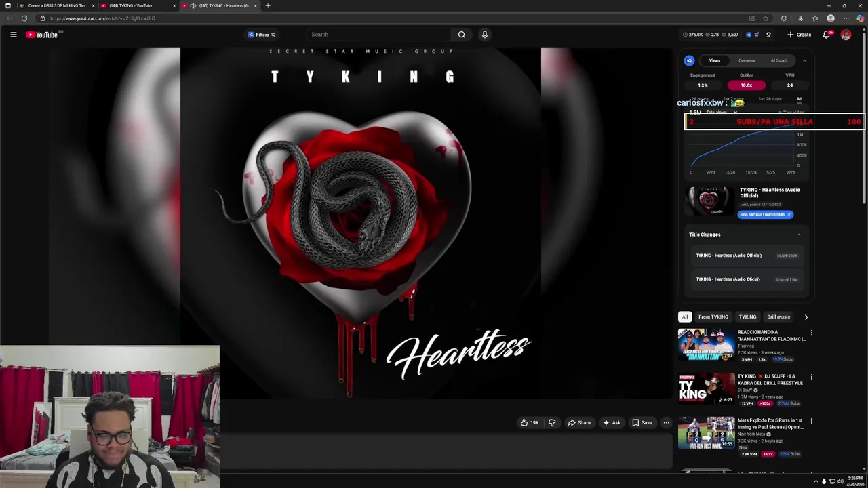Save the video to a playlist

[x=642, y=423]
